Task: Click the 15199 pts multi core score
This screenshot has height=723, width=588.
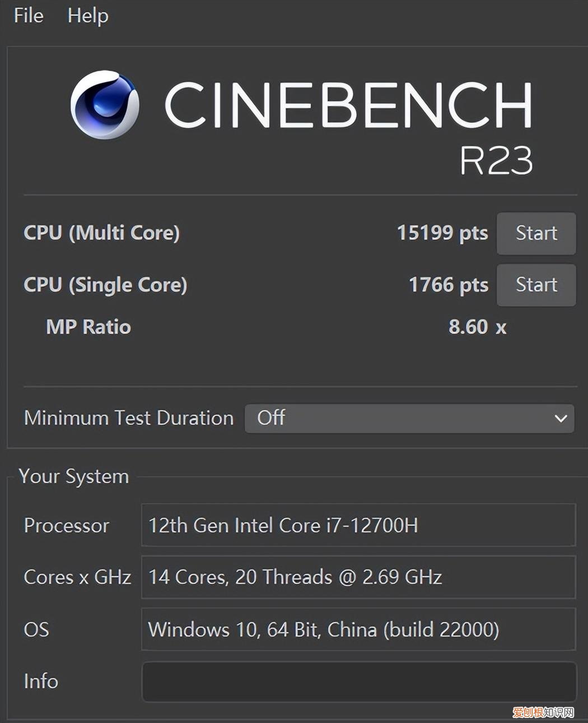Action: coord(442,233)
